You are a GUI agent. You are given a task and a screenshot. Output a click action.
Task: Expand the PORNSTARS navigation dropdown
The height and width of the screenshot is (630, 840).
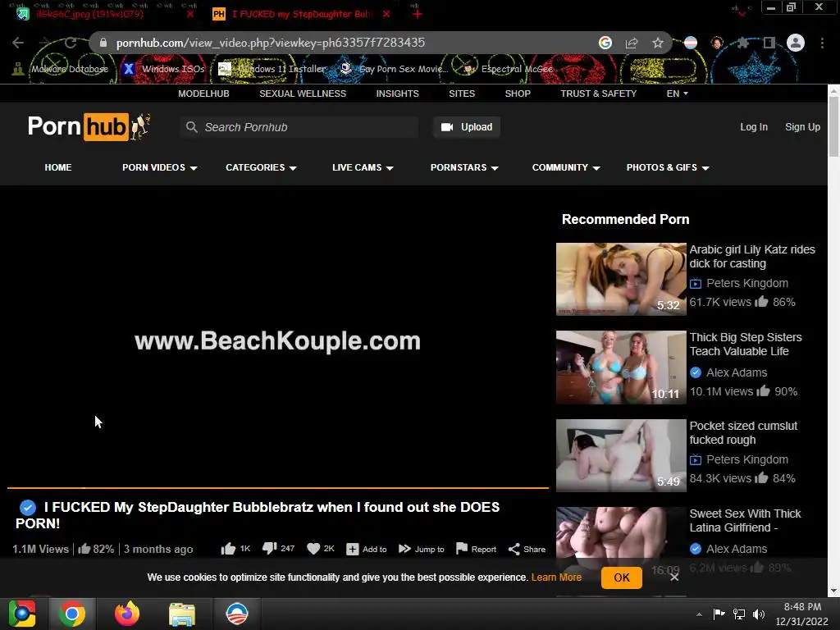coord(464,167)
